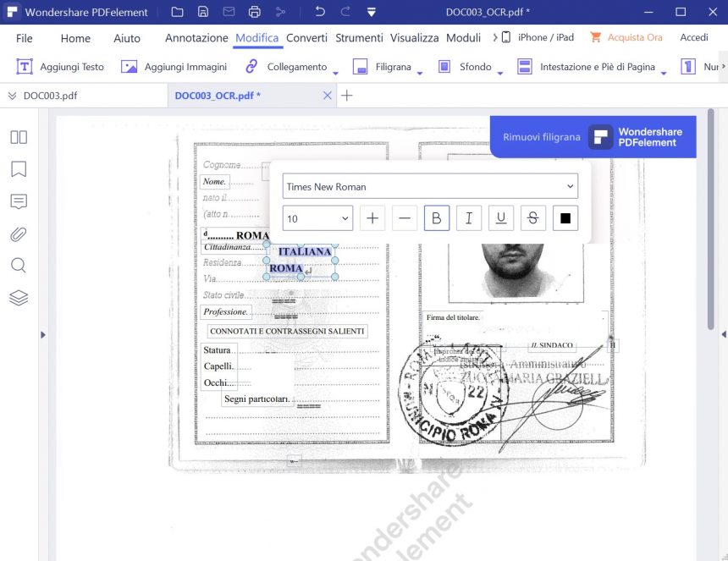Open the Collegamento link tool

click(x=286, y=67)
